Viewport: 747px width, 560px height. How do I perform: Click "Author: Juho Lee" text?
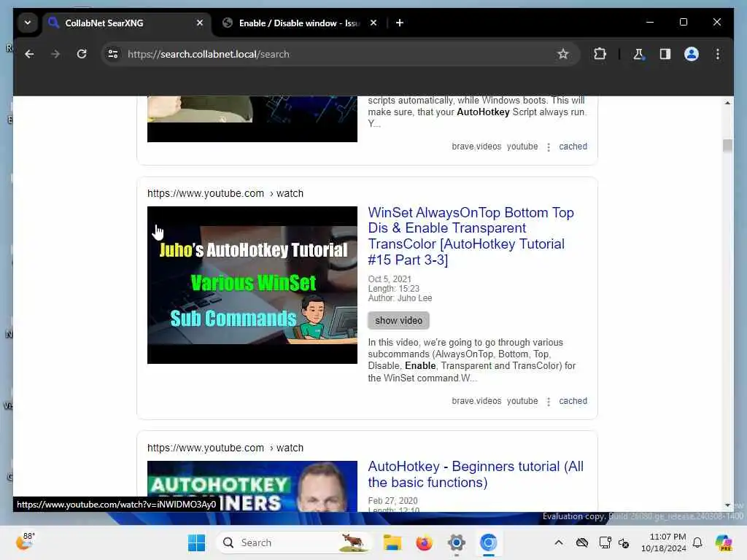click(x=400, y=298)
